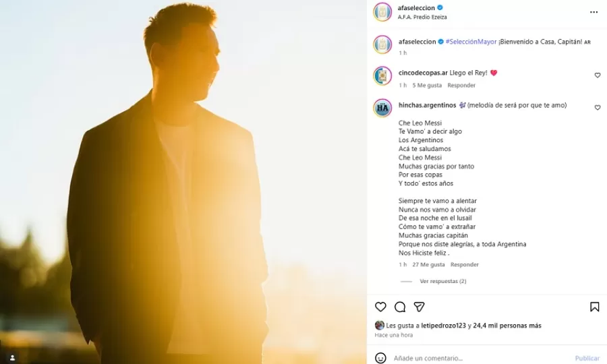Expand Ver respuestas (2) replies
The width and height of the screenshot is (607, 364).
[443, 281]
